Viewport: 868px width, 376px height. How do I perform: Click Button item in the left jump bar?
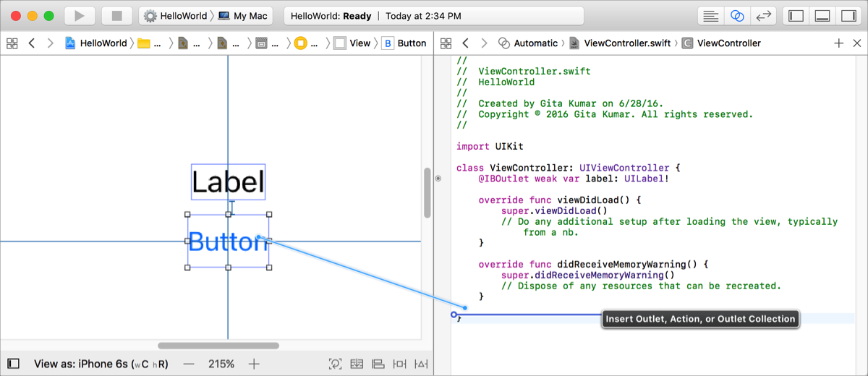[x=404, y=43]
